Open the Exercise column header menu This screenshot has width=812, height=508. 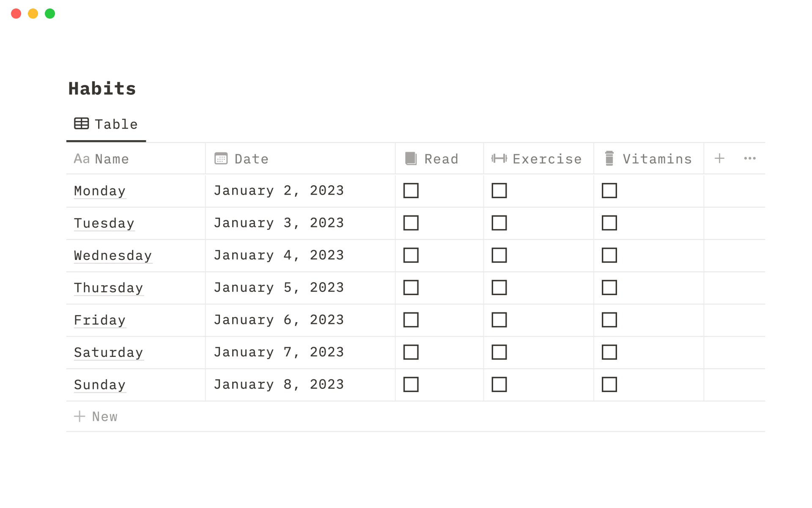tap(547, 159)
